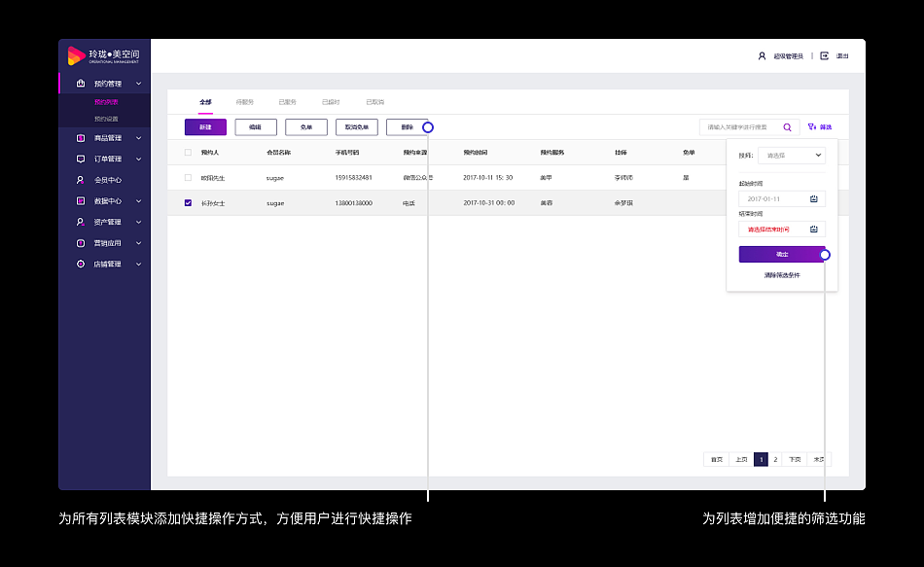This screenshot has height=567, width=924.
Task: Click the 超级管理员 user name
Action: tap(789, 56)
